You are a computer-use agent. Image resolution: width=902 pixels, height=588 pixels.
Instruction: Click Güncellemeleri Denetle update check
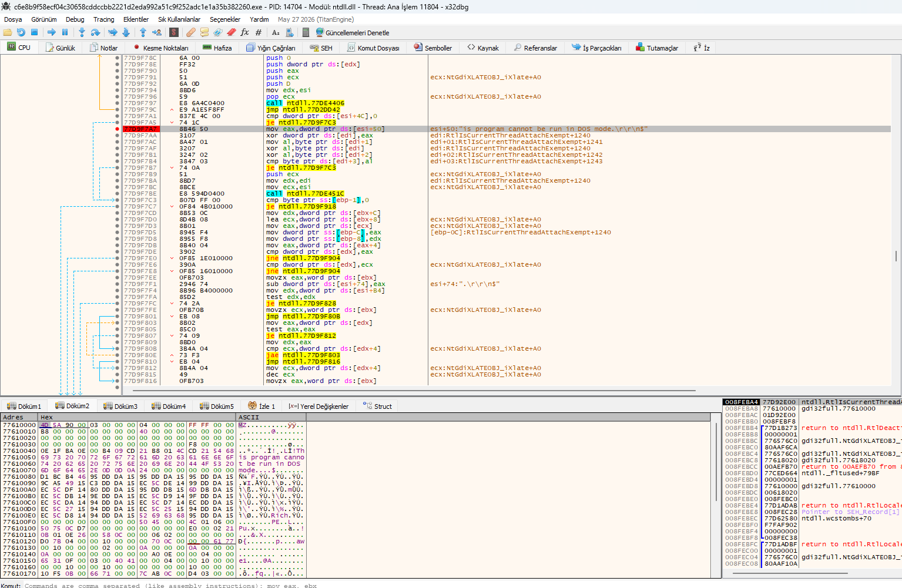(x=353, y=33)
